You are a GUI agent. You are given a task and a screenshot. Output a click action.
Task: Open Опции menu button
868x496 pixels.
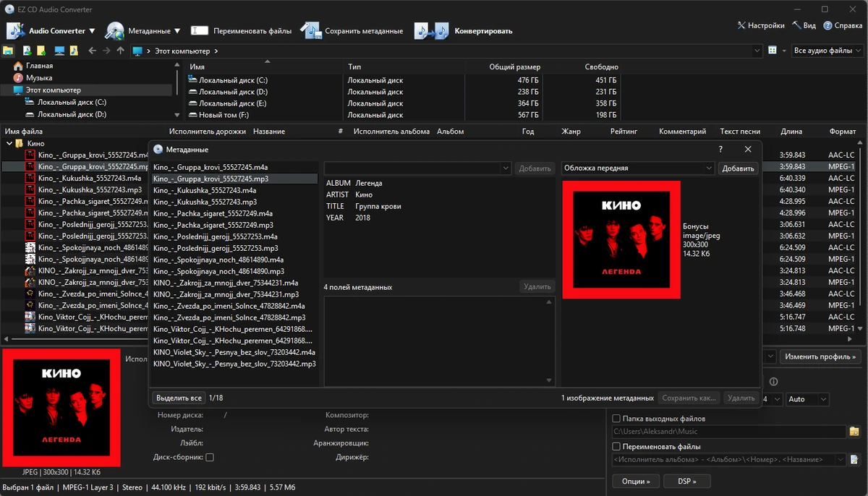tap(636, 481)
